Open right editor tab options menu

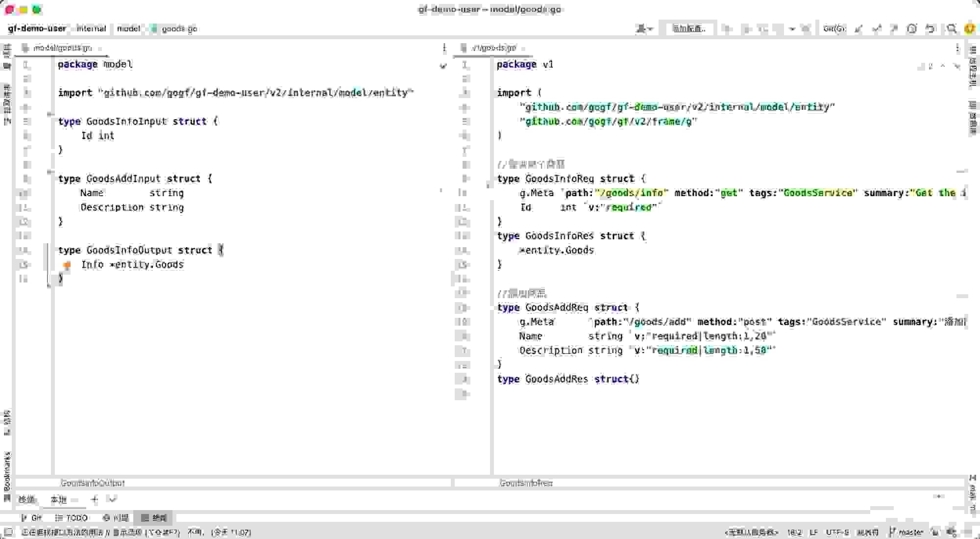pyautogui.click(x=957, y=48)
